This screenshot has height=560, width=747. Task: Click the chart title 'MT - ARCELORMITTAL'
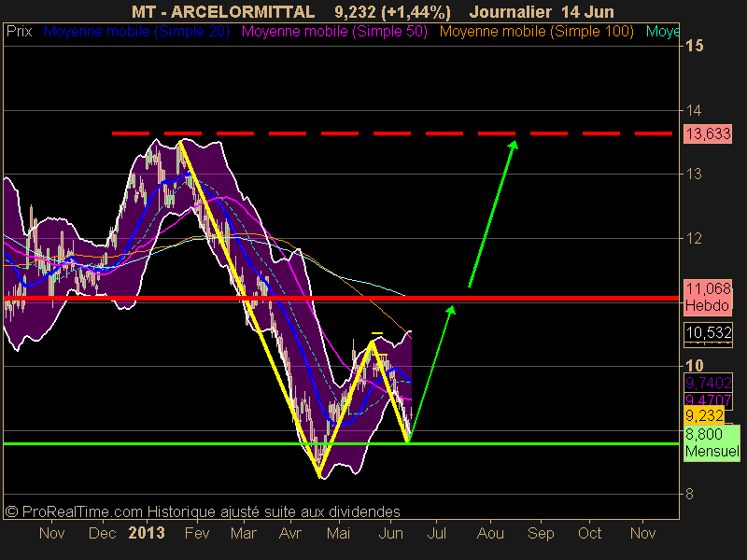223,11
